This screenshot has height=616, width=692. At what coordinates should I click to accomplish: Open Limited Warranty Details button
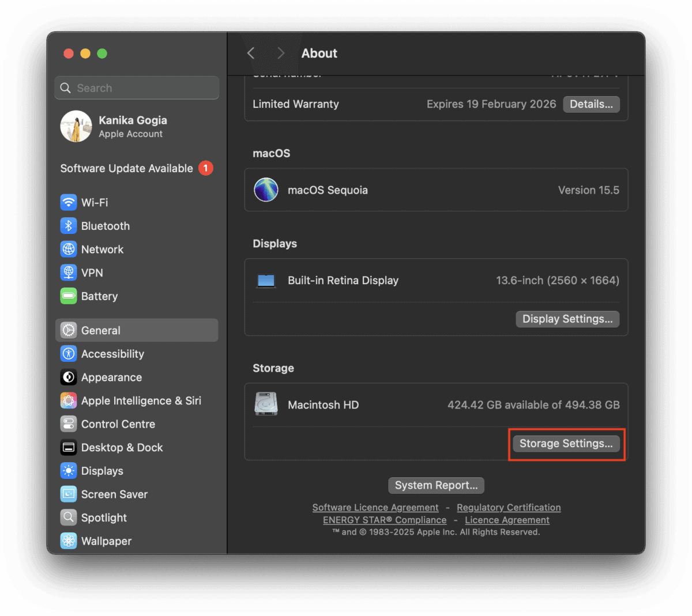(591, 104)
